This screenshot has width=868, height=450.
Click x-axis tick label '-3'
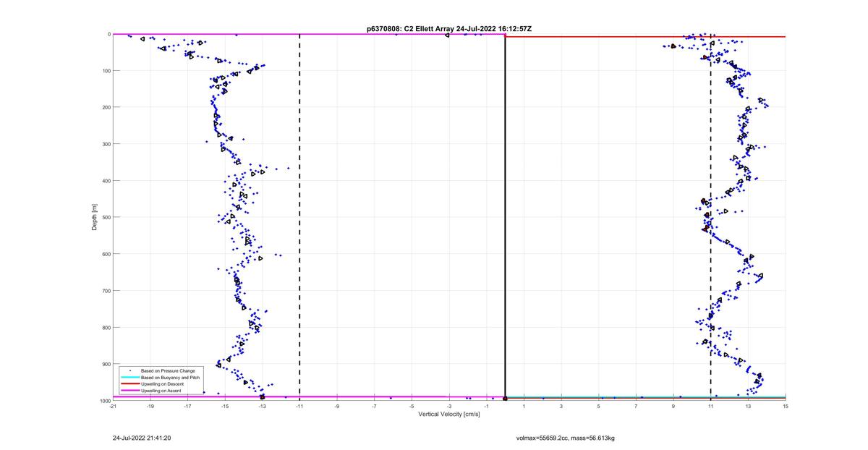coord(449,407)
